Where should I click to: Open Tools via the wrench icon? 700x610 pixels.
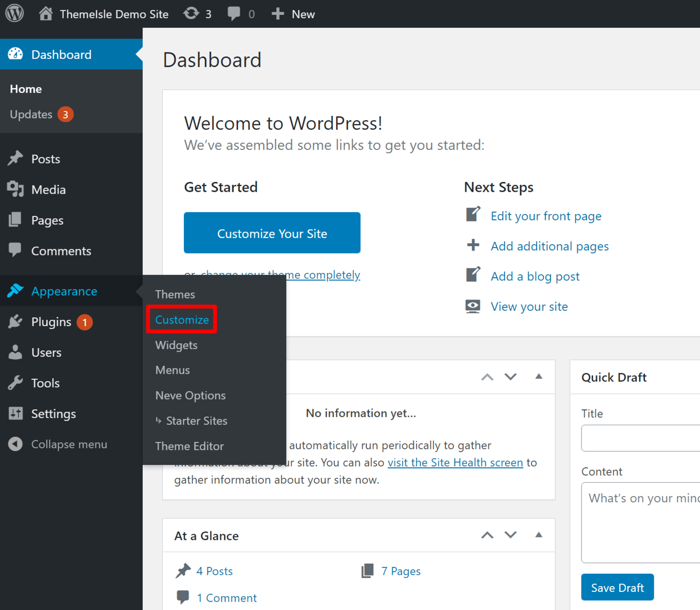tap(15, 383)
